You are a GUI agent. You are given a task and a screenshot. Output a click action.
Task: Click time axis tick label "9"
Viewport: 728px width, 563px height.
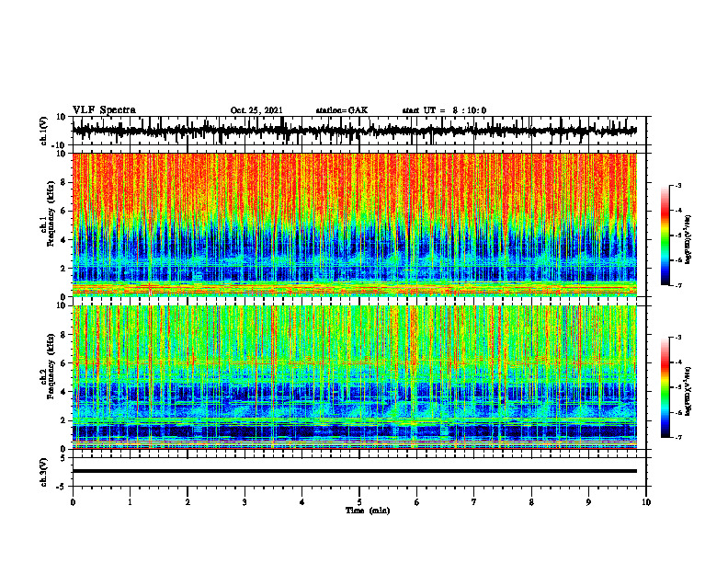pos(588,502)
